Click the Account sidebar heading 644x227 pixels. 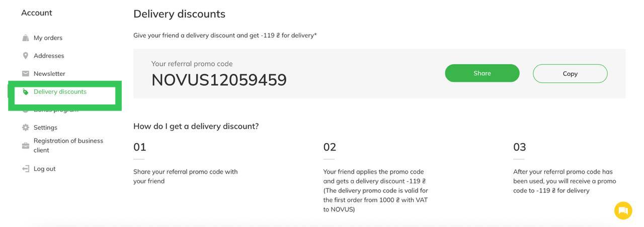tap(37, 13)
